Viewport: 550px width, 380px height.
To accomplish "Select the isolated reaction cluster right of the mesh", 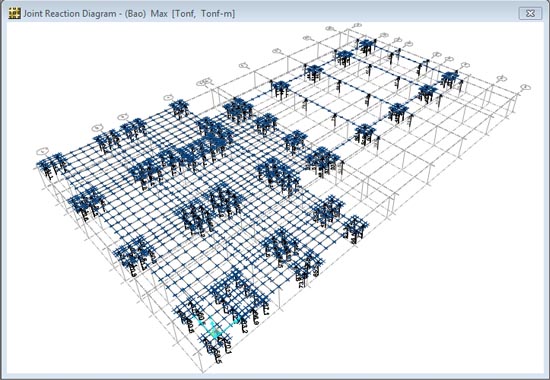I will [x=356, y=228].
